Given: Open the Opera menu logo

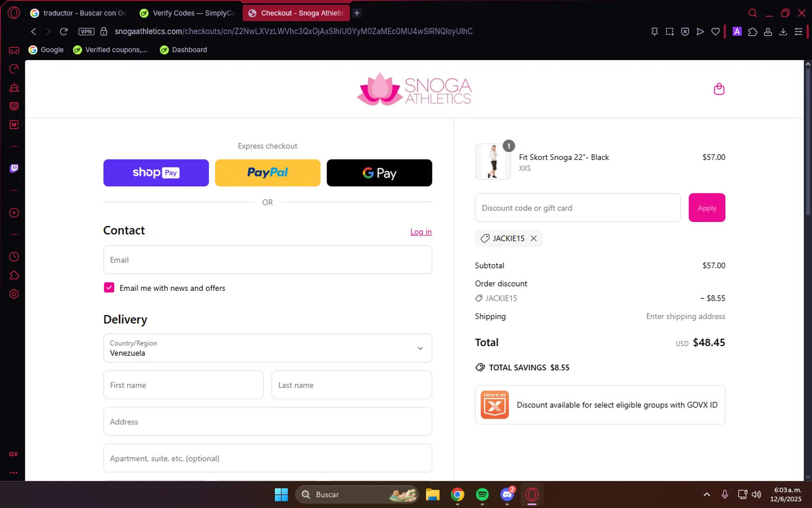Looking at the screenshot, I should pos(14,12).
